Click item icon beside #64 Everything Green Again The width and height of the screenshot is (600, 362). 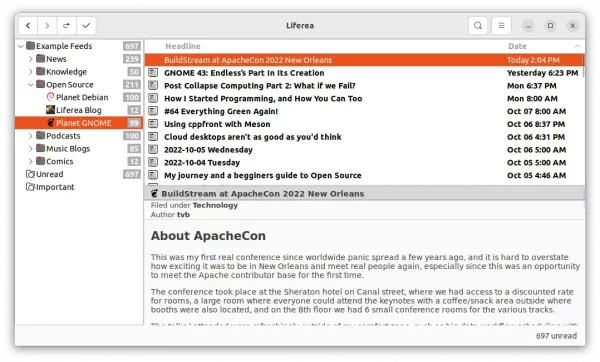pyautogui.click(x=153, y=111)
